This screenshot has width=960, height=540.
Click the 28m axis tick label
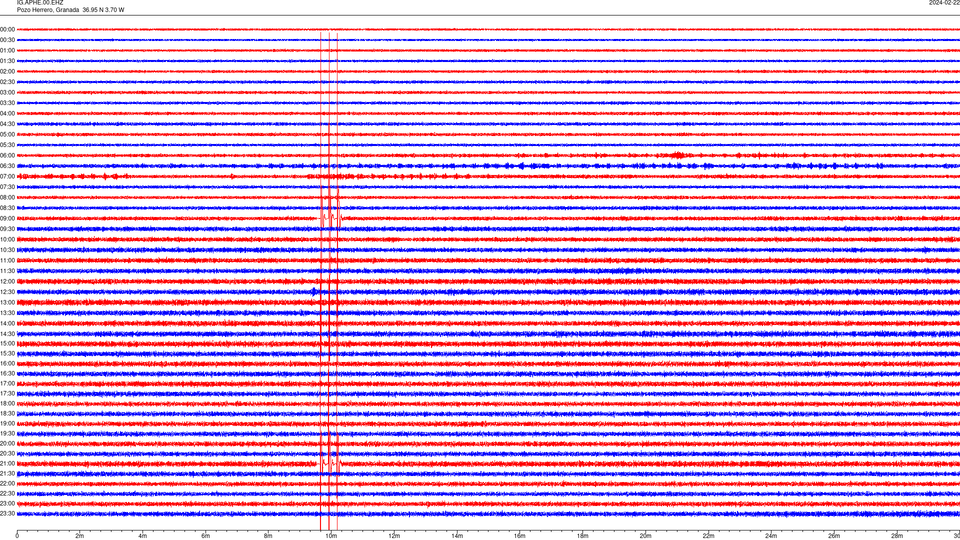pyautogui.click(x=897, y=536)
